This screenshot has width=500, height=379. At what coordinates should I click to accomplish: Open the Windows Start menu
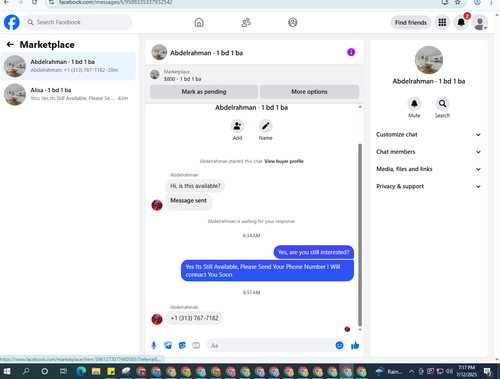[7, 371]
